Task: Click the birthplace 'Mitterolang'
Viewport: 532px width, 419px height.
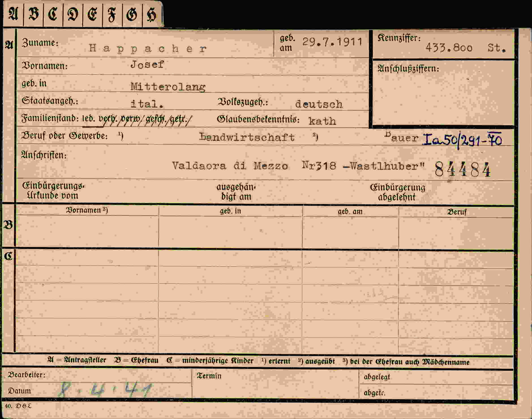Action: pos(168,87)
